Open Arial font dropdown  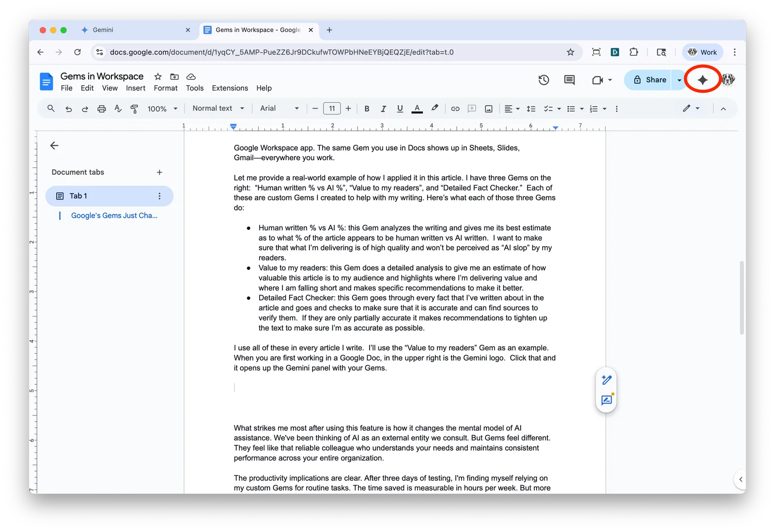279,108
